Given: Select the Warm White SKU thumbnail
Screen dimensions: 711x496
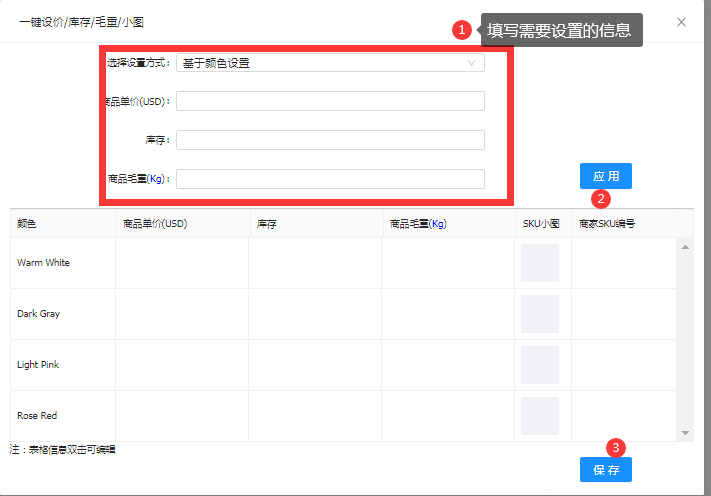Looking at the screenshot, I should [x=540, y=263].
